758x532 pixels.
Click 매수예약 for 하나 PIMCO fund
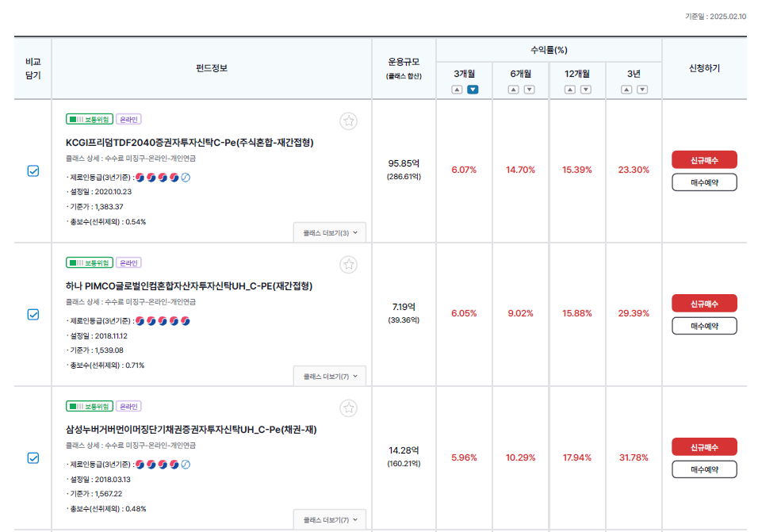pos(704,326)
